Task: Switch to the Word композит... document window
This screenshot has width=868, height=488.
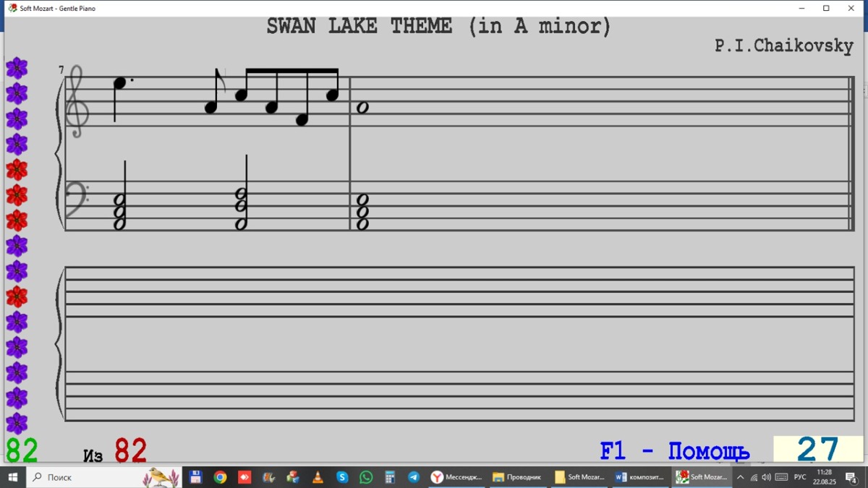Action: (641, 477)
